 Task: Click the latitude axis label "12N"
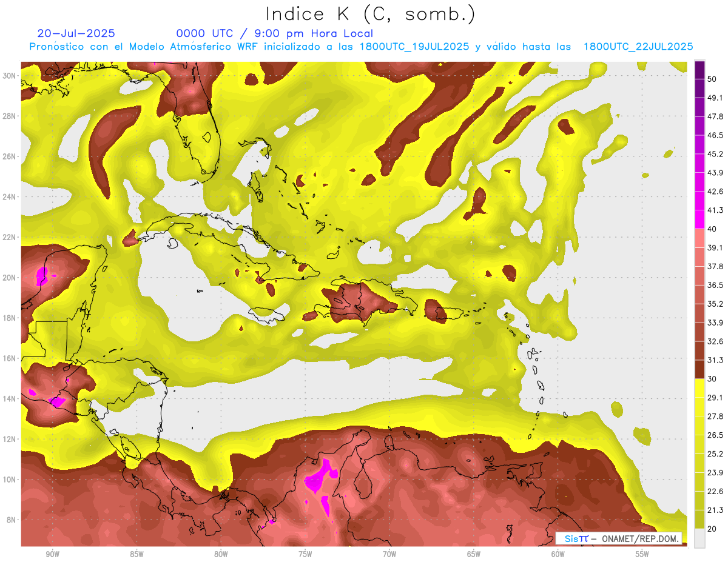coord(9,439)
